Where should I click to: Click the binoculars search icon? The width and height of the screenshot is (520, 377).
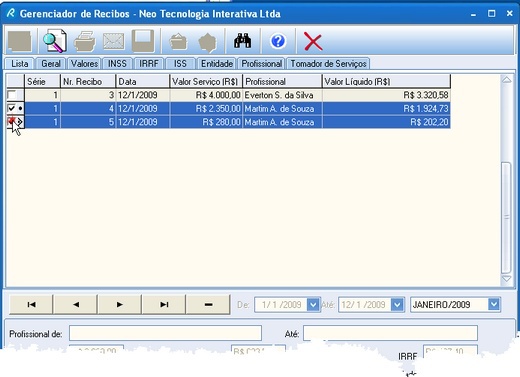[242, 41]
